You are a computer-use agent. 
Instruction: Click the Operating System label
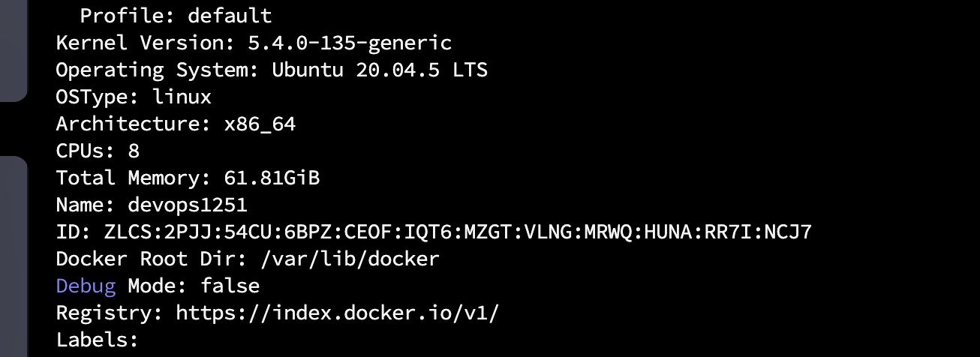(x=152, y=70)
